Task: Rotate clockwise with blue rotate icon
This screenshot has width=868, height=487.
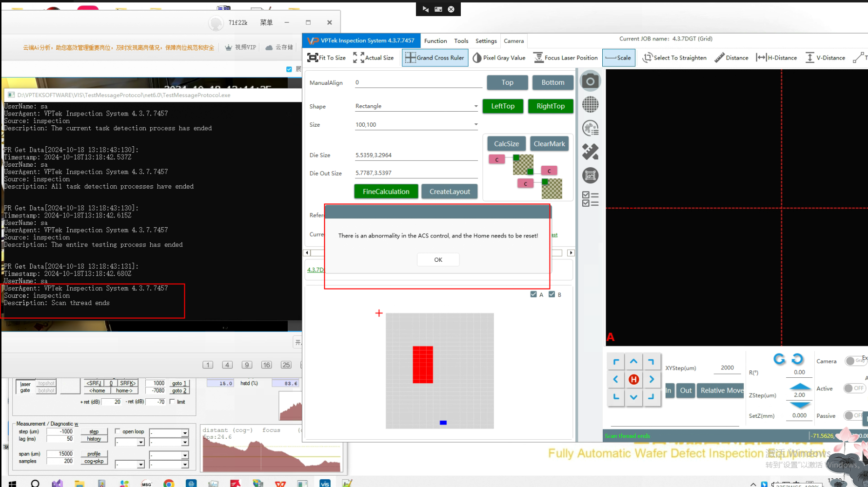Action: click(x=797, y=359)
